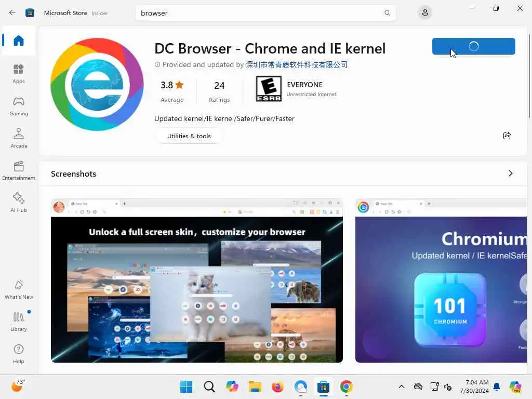Click the ESRB Everyone rating badge
Viewport: 532px width, 399px height.
pos(269,89)
